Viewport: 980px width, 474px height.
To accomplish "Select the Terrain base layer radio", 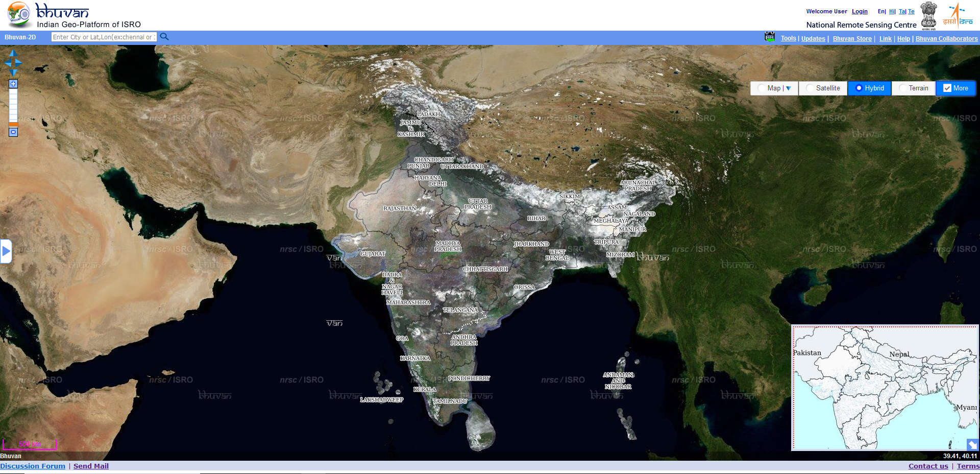I will 902,88.
